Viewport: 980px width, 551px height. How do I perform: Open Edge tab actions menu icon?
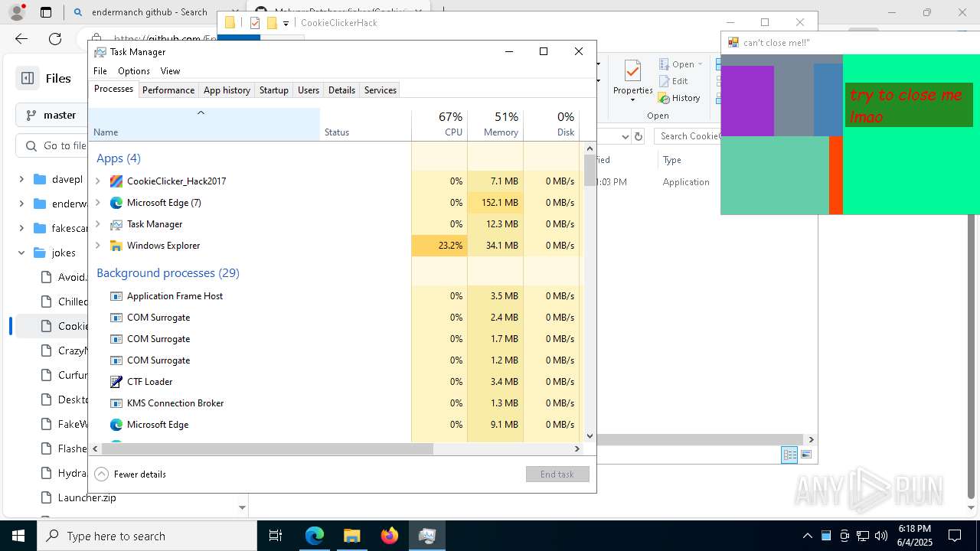coord(46,12)
